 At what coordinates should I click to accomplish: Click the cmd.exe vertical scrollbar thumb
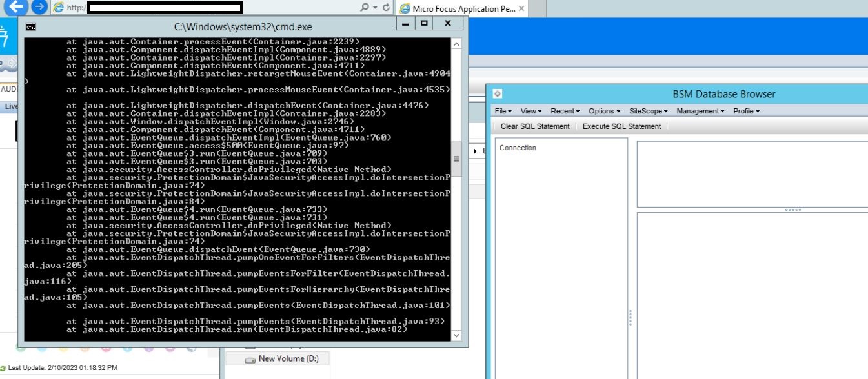point(457,159)
